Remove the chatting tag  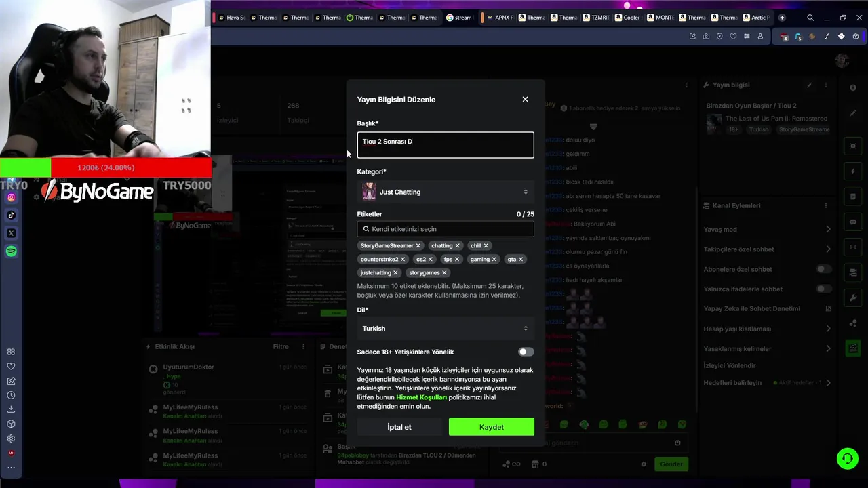(457, 245)
